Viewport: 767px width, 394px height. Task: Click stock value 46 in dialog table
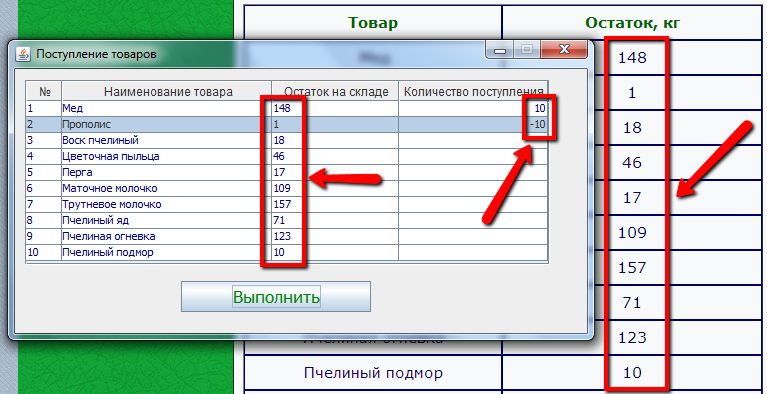point(279,157)
